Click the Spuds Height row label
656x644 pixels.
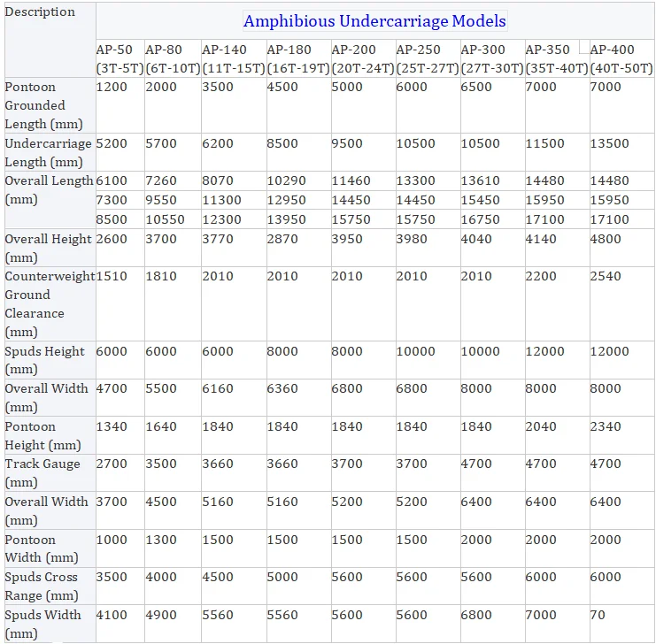tap(44, 360)
